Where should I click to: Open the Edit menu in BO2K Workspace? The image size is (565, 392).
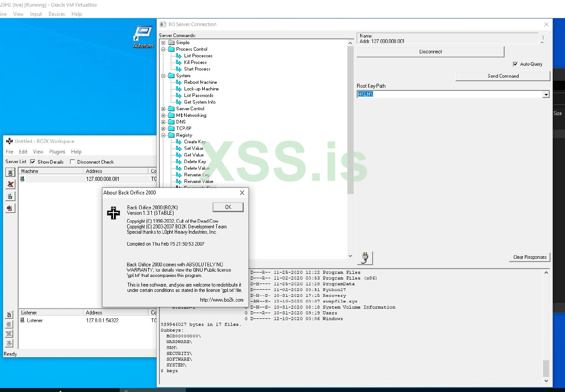23,152
